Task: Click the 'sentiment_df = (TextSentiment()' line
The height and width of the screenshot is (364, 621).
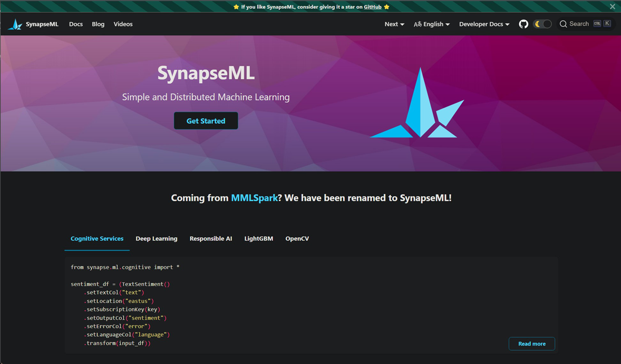Action: pos(120,284)
